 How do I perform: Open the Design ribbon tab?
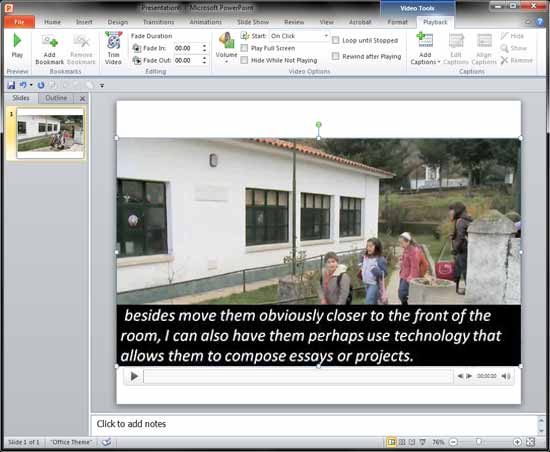click(118, 22)
